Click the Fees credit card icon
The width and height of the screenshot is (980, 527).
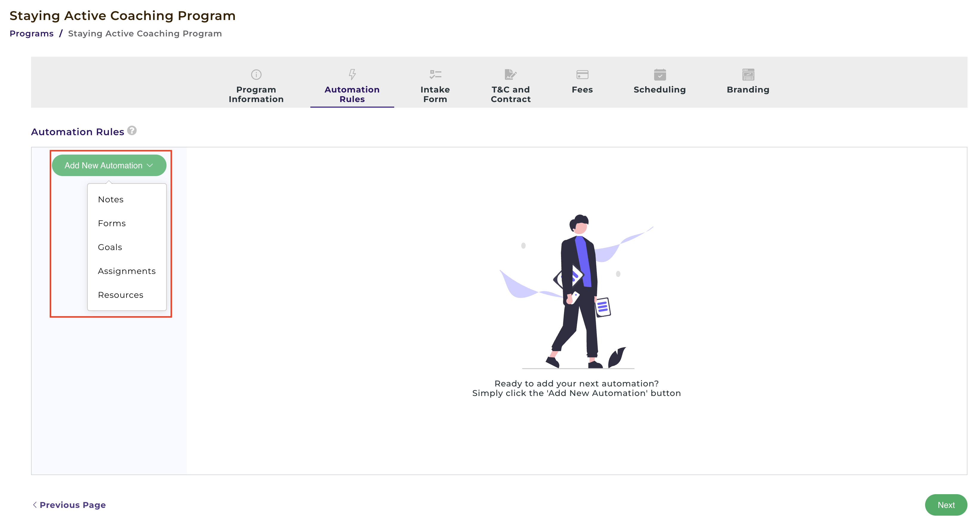[x=582, y=75]
